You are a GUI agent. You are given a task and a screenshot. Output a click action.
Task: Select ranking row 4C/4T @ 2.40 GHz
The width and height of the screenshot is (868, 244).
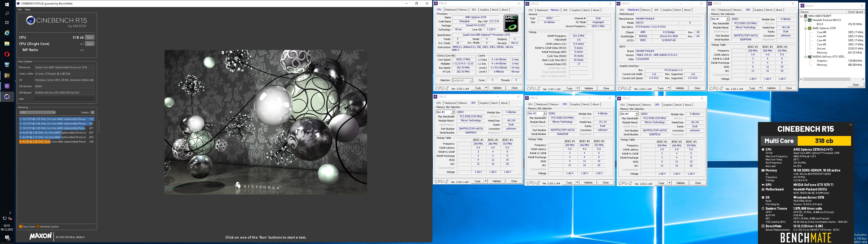(x=57, y=142)
